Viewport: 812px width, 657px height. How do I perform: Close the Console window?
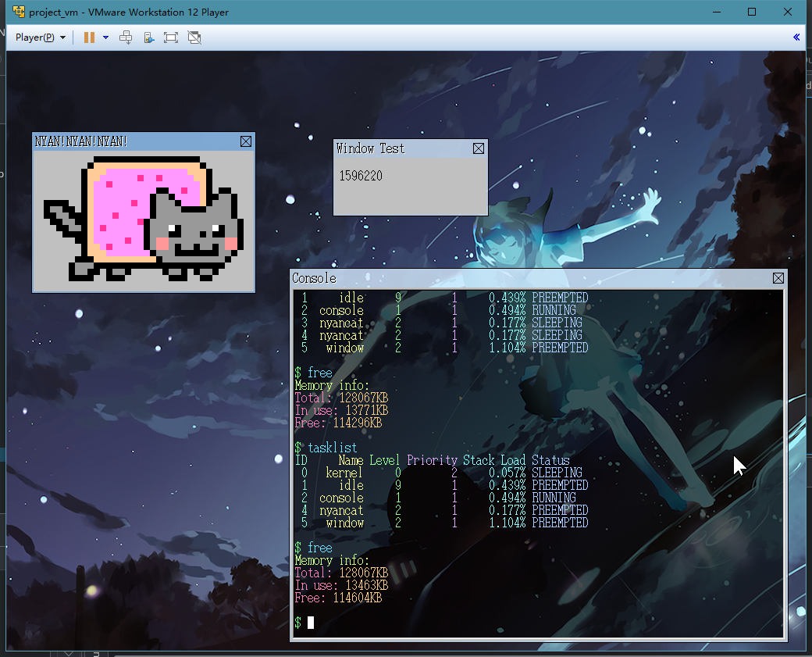coord(778,278)
